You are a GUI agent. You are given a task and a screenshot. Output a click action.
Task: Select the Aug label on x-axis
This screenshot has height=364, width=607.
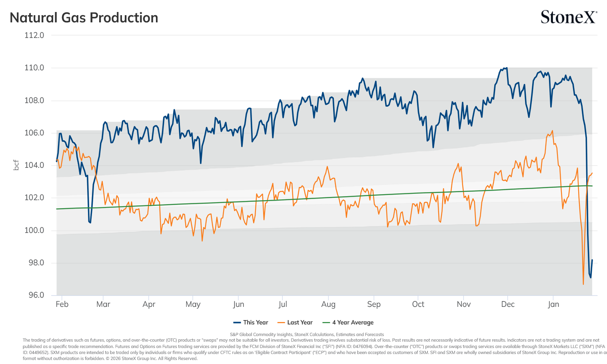pyautogui.click(x=328, y=304)
